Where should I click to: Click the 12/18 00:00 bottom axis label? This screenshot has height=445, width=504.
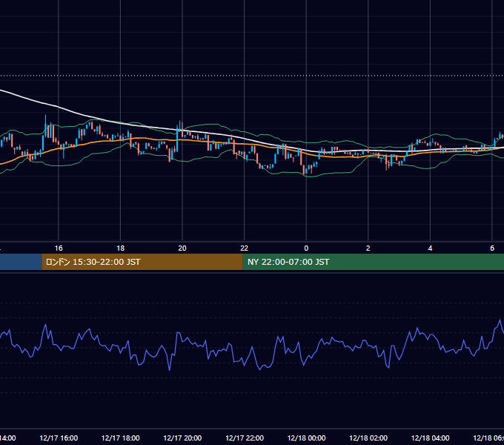coord(306,438)
